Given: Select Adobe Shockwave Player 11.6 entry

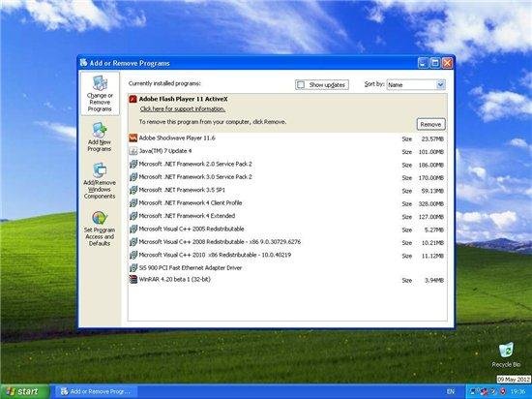Looking at the screenshot, I should coord(287,138).
